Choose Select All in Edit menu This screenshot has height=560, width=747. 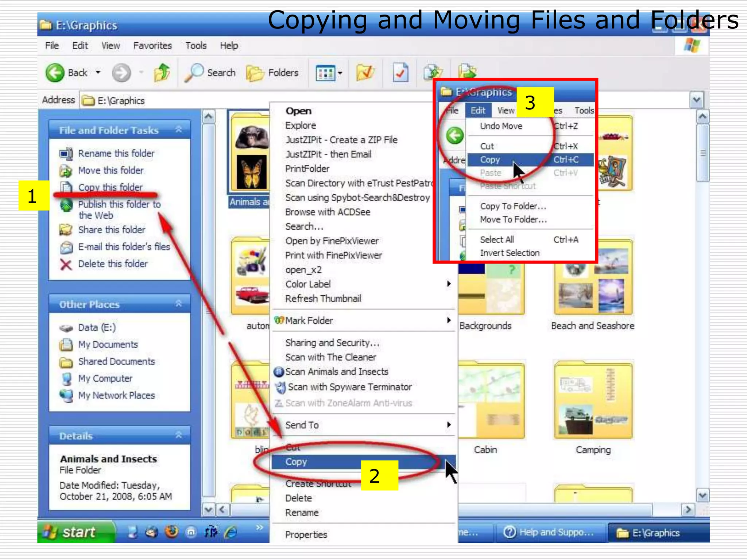pyautogui.click(x=530, y=240)
